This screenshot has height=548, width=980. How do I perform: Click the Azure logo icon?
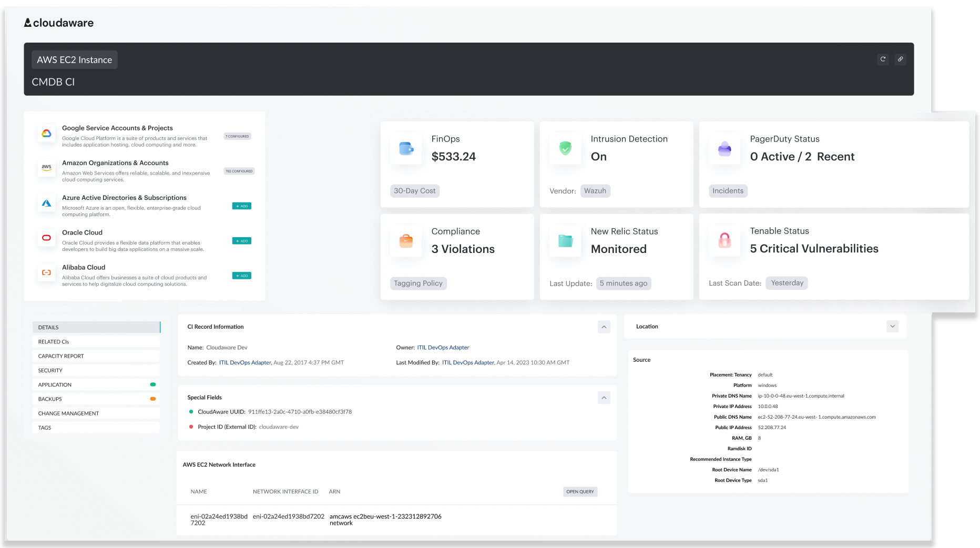pyautogui.click(x=46, y=203)
